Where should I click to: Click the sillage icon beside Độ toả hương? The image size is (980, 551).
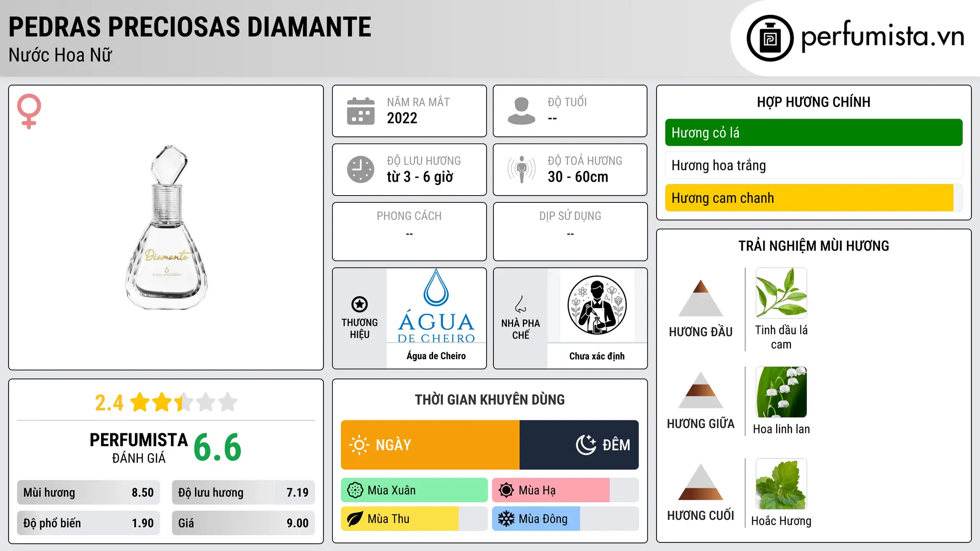tap(522, 169)
